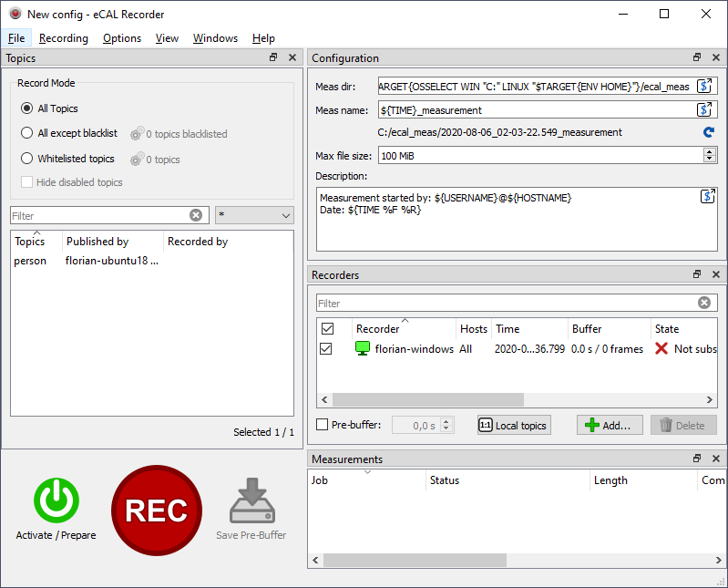Click the Recorders horizontal scrollbar thumb
The height and width of the screenshot is (588, 728).
tap(428, 399)
